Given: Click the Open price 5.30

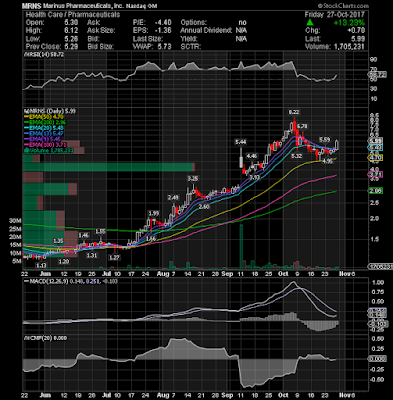Looking at the screenshot, I should [71, 22].
